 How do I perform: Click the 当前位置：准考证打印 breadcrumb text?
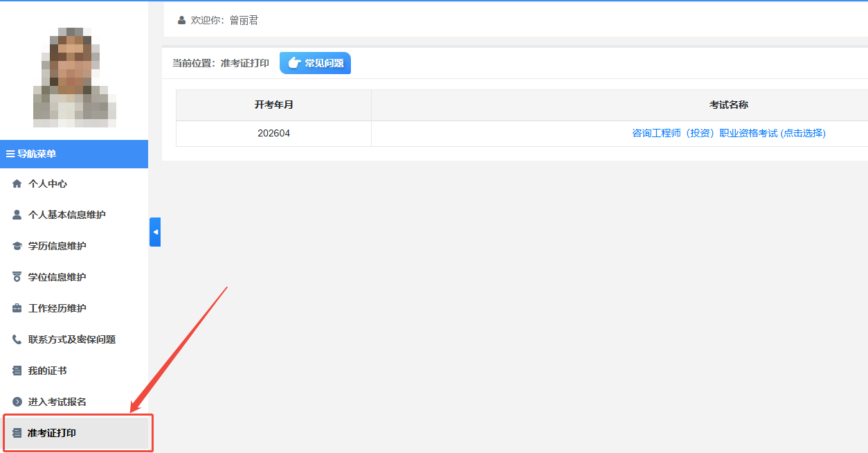(220, 64)
